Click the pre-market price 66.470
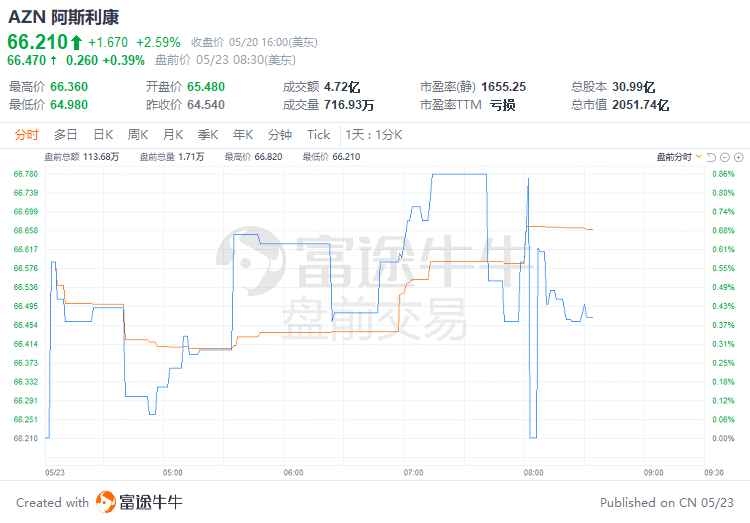 [x=26, y=60]
